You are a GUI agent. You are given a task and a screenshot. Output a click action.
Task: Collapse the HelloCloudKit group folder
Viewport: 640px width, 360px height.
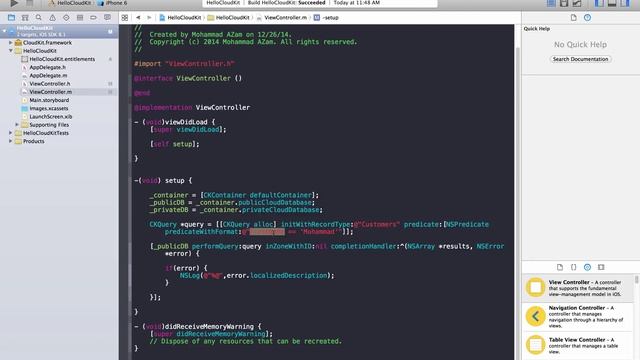point(11,51)
